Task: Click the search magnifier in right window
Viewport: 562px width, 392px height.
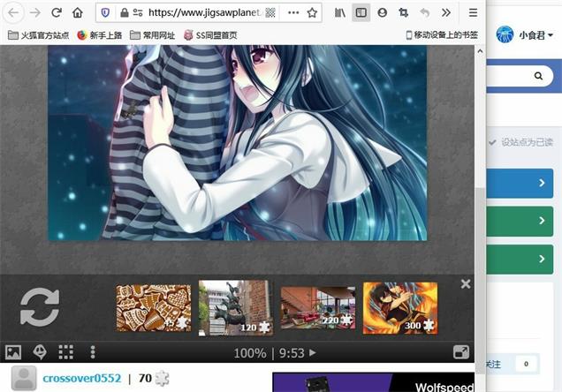Action: (538, 76)
